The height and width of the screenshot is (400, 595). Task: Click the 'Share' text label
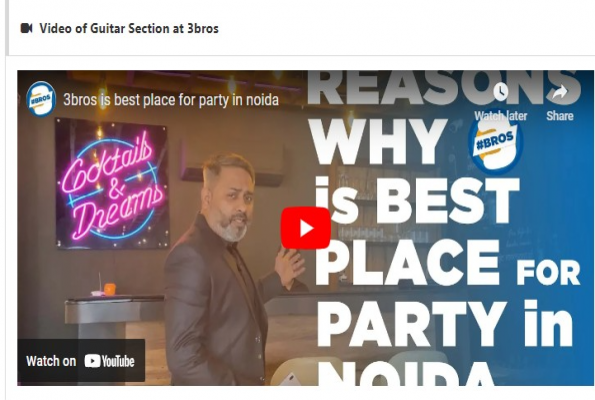(560, 116)
